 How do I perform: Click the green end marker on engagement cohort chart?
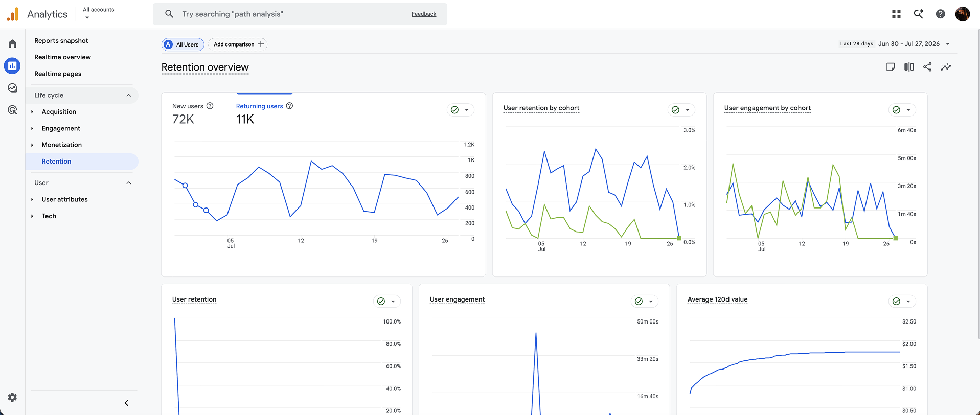click(x=896, y=238)
